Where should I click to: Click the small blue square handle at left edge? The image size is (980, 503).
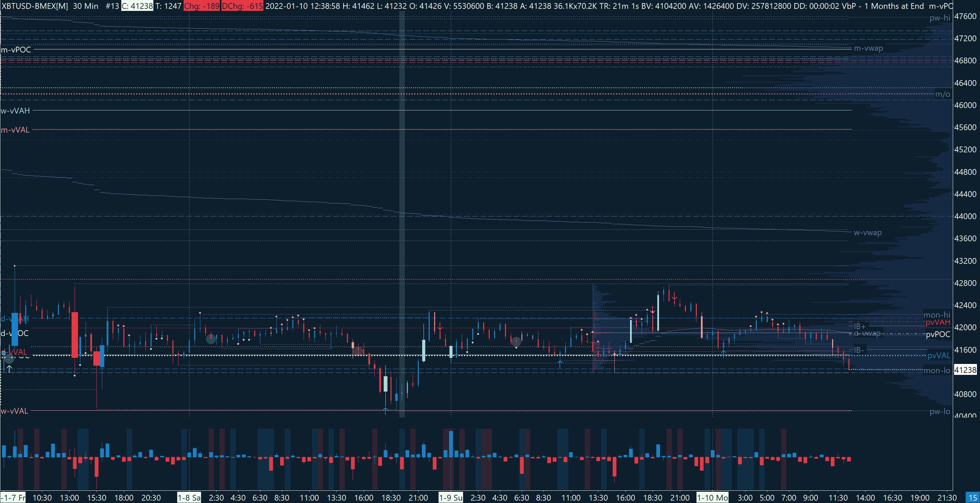4,353
